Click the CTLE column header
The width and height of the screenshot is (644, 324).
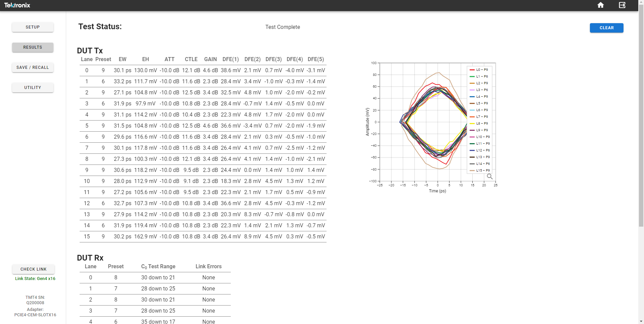pyautogui.click(x=191, y=59)
